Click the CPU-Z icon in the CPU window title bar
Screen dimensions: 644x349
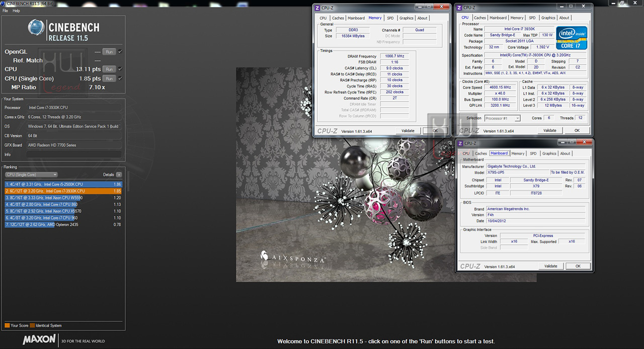tap(459, 8)
